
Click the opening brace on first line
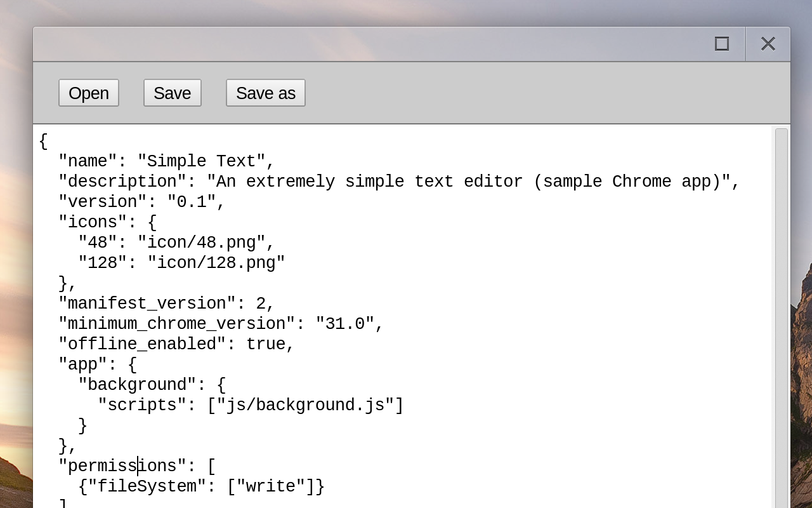[x=43, y=141]
